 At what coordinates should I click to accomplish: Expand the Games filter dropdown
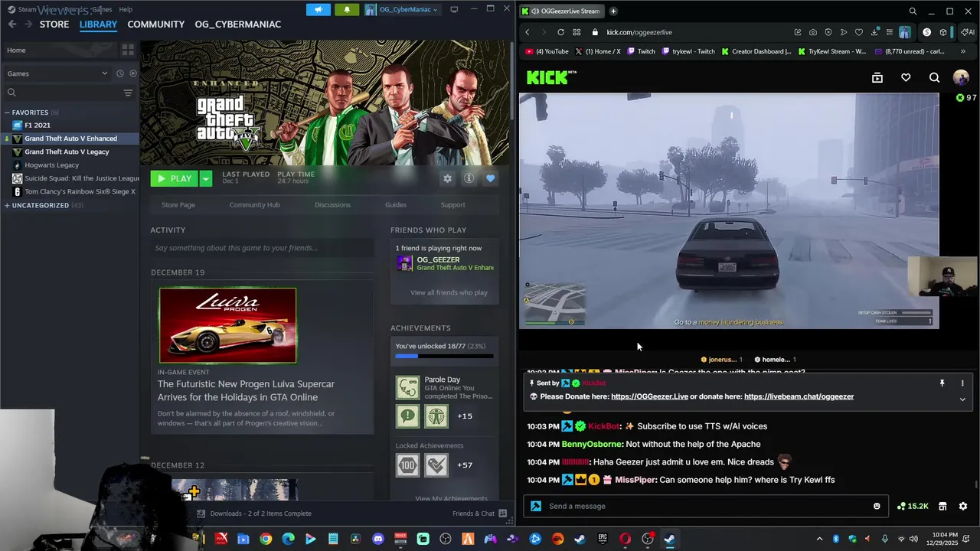[57, 73]
